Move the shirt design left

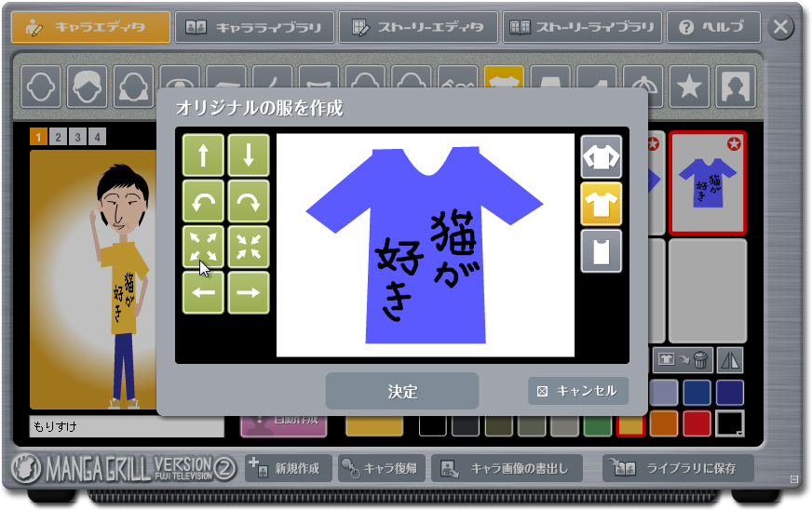[x=203, y=292]
